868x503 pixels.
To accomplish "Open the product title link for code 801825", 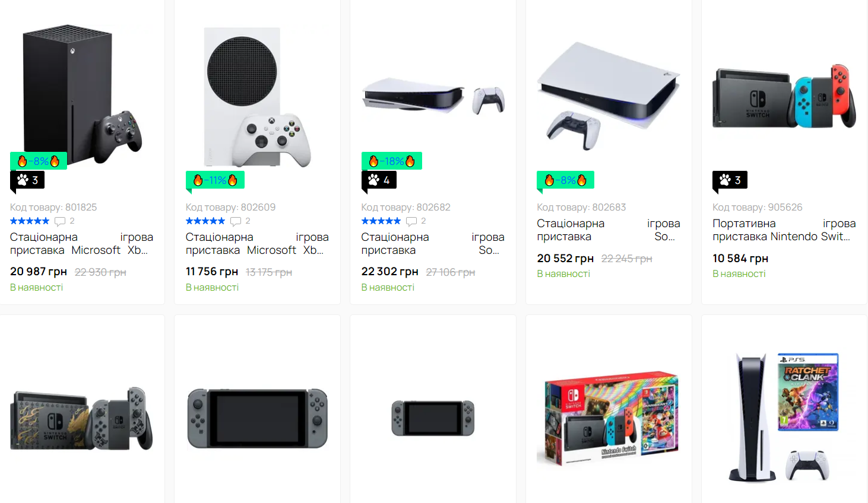I will click(x=81, y=244).
